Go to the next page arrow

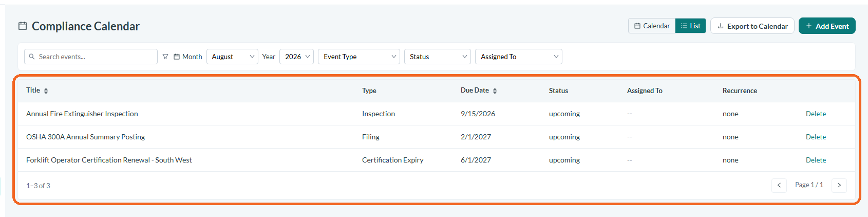point(839,185)
